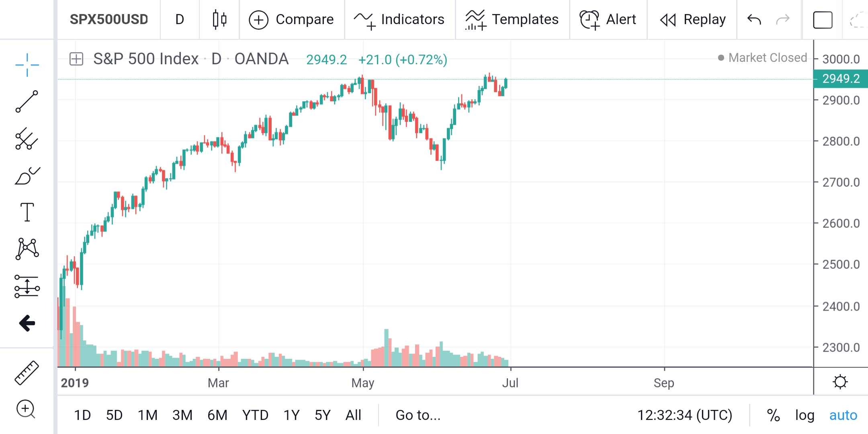
Task: Select the ruler measure tool
Action: [27, 373]
